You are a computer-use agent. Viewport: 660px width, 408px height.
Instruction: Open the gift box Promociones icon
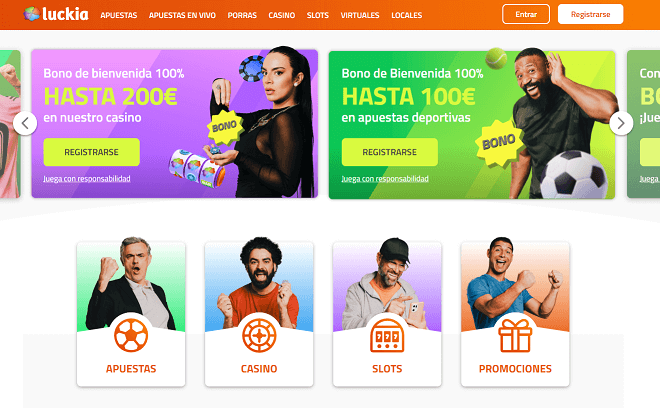pyautogui.click(x=515, y=335)
